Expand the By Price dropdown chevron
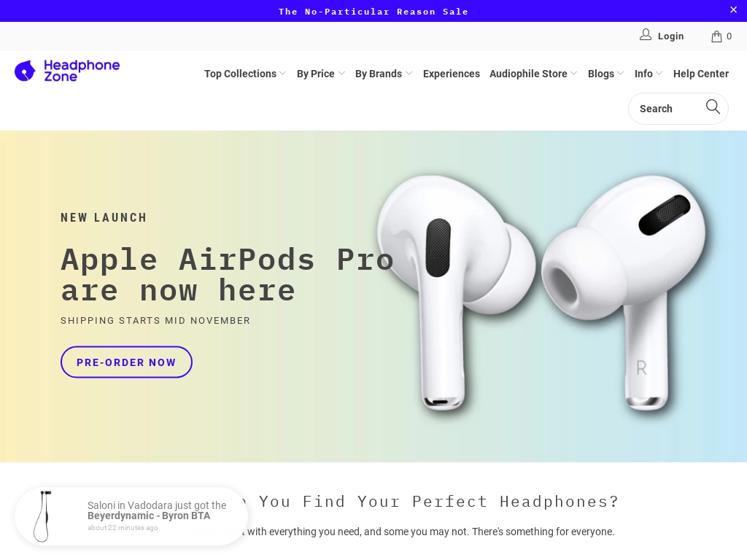The image size is (747, 560). (341, 74)
